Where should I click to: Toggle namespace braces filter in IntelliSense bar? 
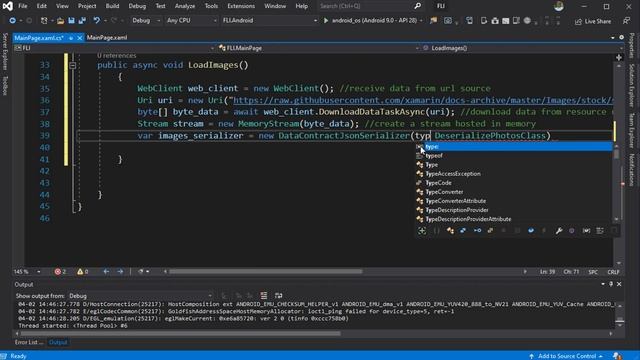point(436,231)
